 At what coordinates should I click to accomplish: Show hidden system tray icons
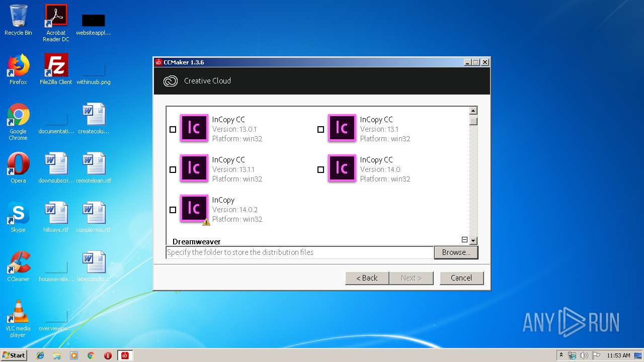click(561, 355)
